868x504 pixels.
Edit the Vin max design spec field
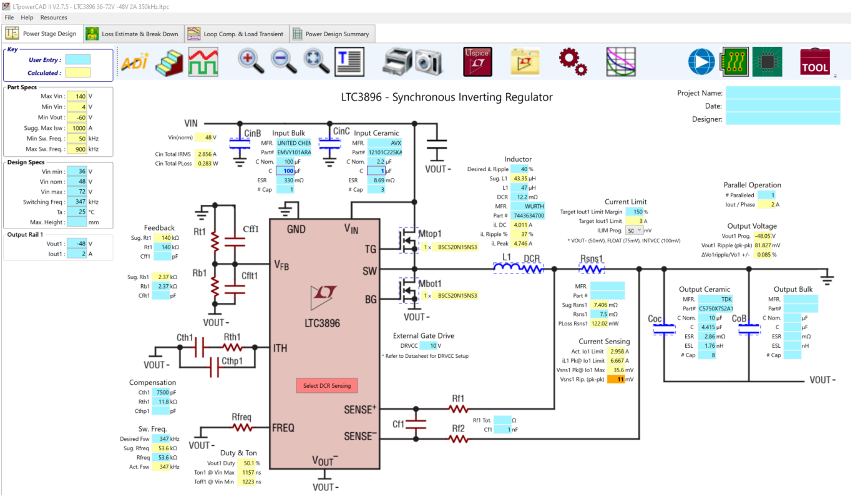tap(76, 192)
